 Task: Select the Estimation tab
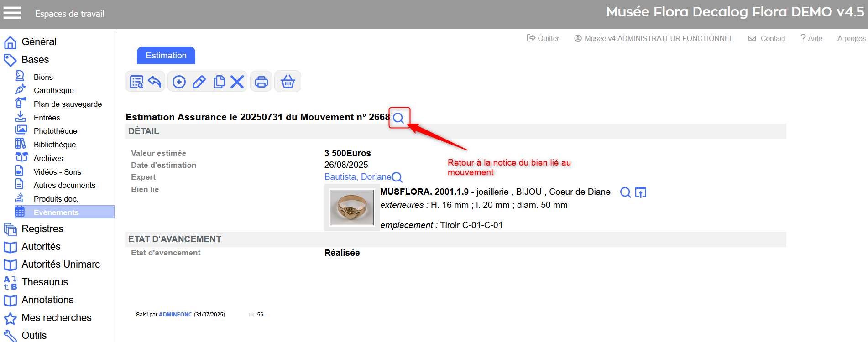166,56
